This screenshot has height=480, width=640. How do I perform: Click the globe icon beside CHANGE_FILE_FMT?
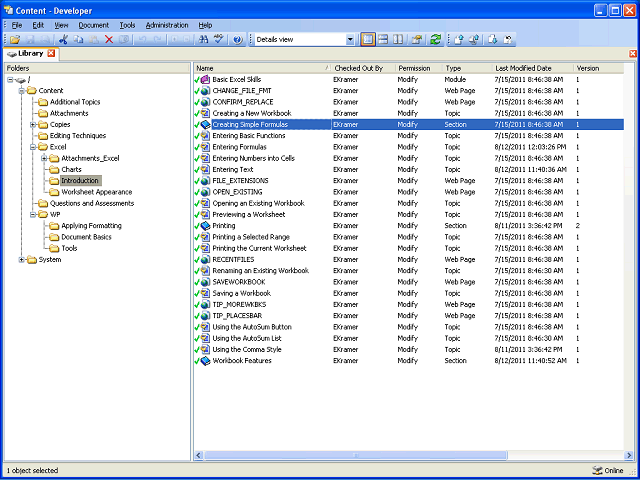point(206,91)
